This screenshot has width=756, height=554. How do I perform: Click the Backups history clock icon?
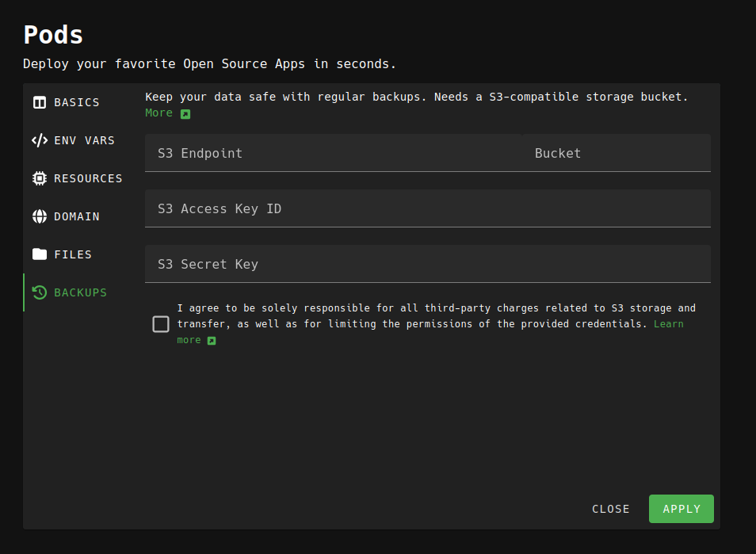pyautogui.click(x=40, y=292)
